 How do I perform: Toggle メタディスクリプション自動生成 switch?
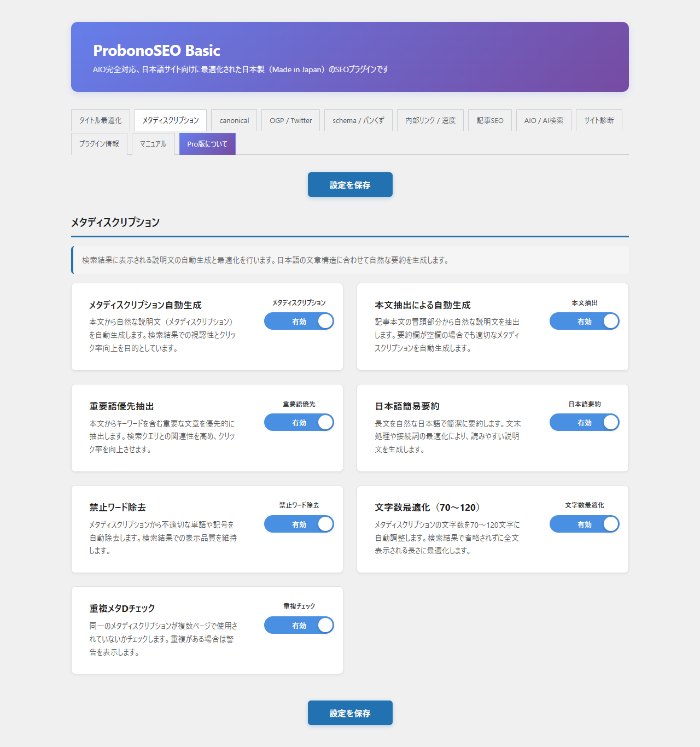(299, 321)
